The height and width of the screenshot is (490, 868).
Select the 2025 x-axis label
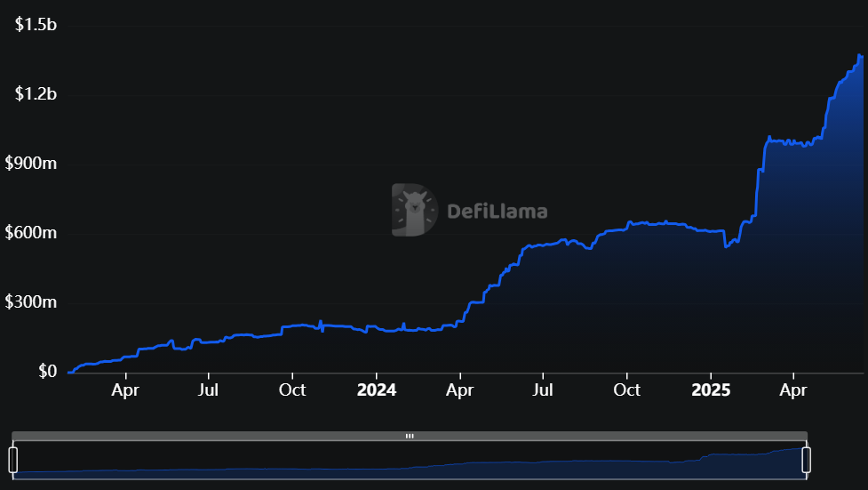(x=711, y=390)
